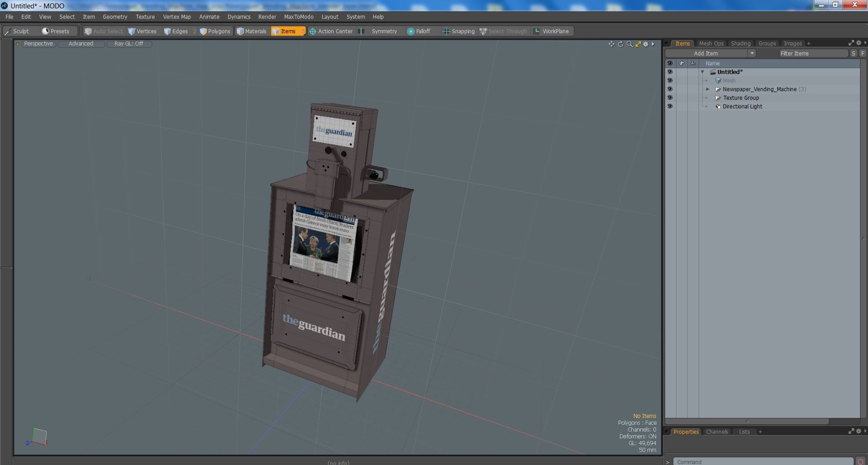
Task: Collapse the Untitled scene tree
Action: 703,72
